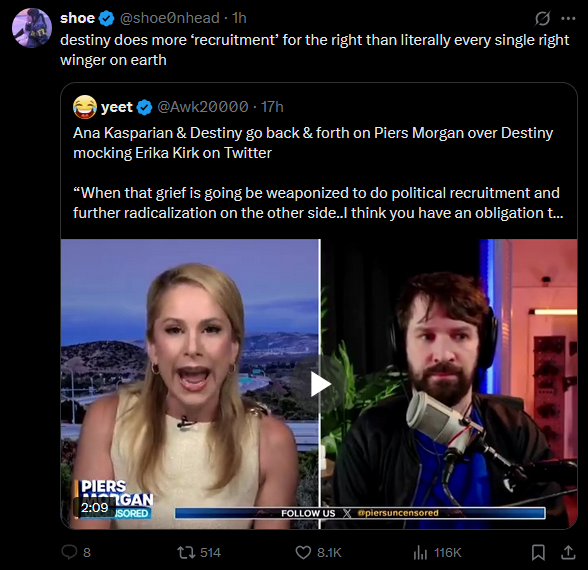Image resolution: width=588 pixels, height=570 pixels.
Task: Click shoe's blue verified badge
Action: click(106, 18)
